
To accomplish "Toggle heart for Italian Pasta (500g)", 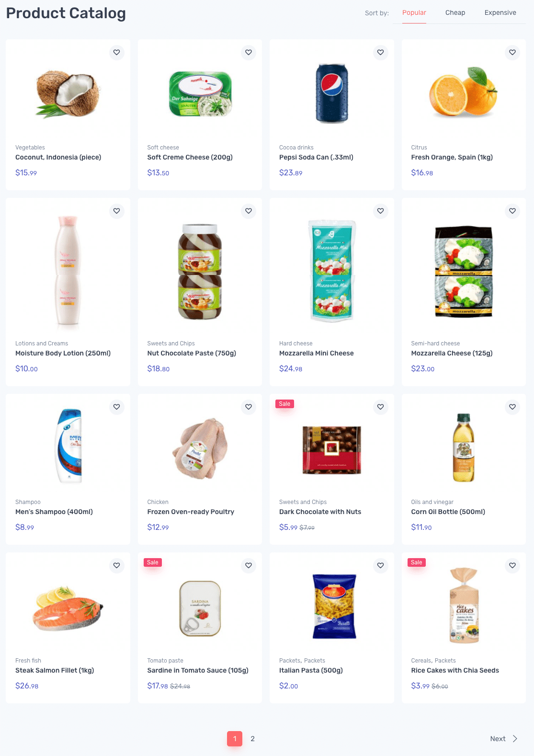I will (x=380, y=565).
